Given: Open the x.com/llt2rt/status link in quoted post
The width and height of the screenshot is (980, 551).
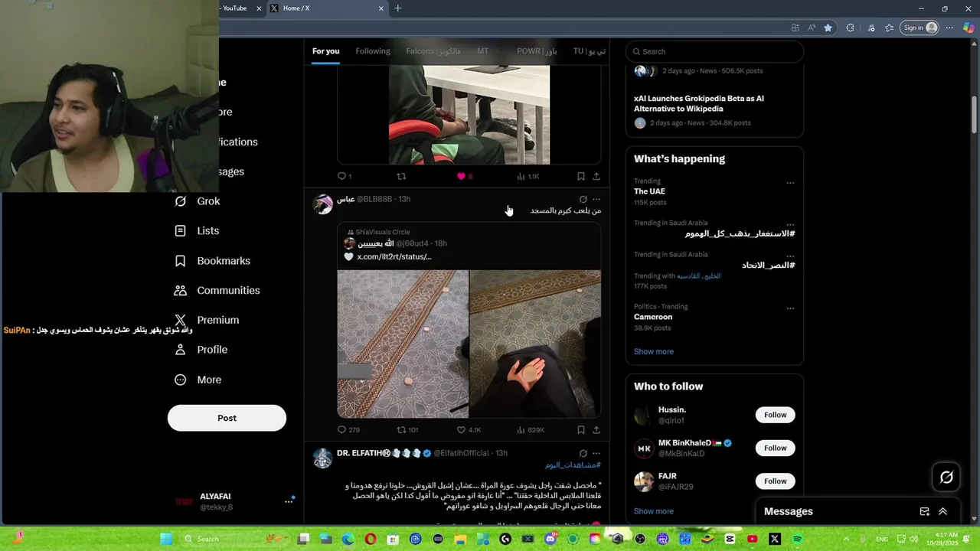Looking at the screenshot, I should (x=394, y=257).
